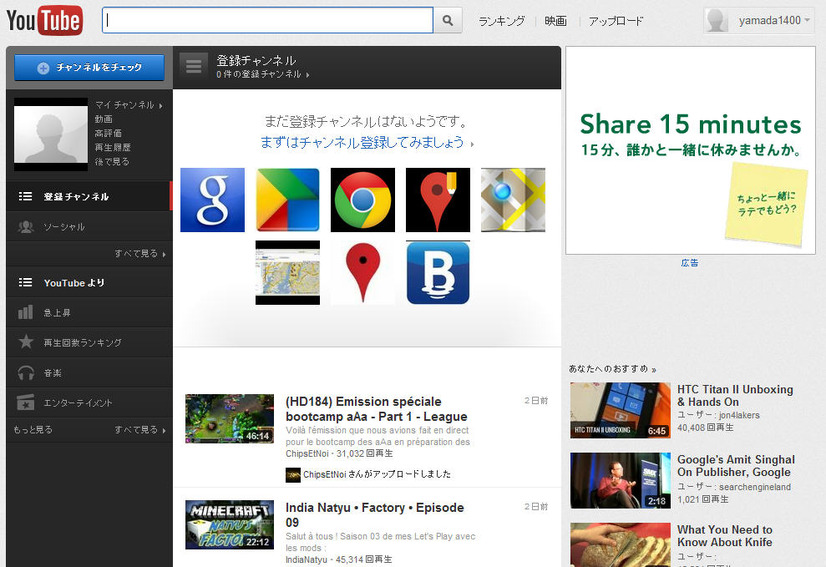Viewport: 826px width, 567px height.
Task: Click the ソーシャル people icon
Action: click(x=25, y=227)
